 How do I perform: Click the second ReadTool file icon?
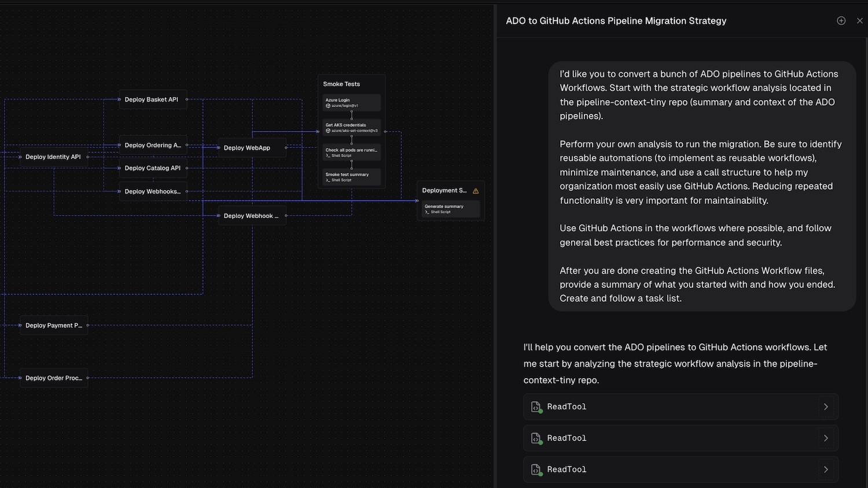click(536, 438)
